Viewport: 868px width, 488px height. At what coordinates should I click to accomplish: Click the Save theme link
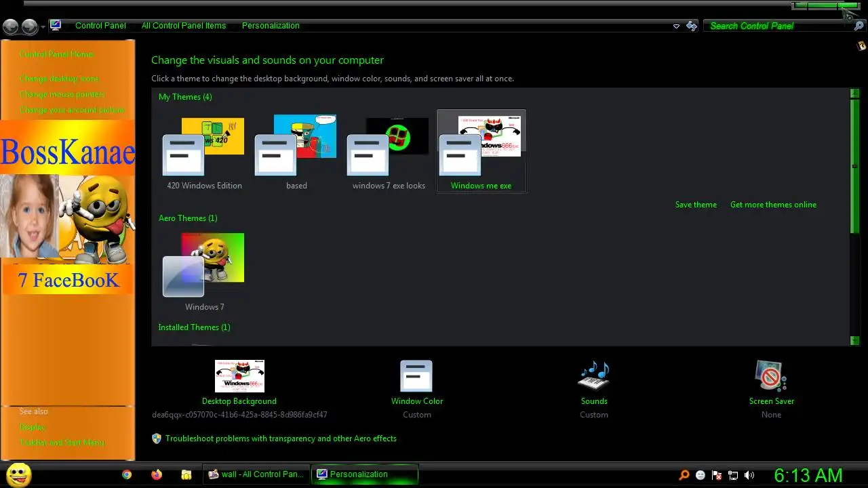(x=696, y=205)
